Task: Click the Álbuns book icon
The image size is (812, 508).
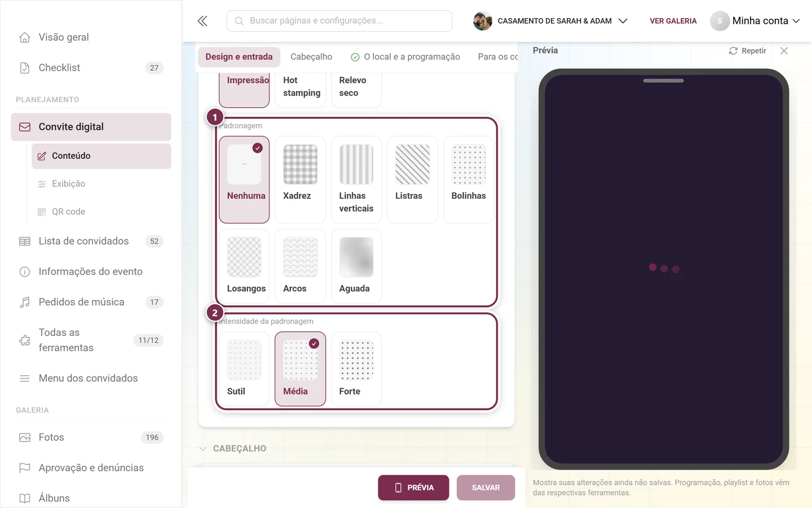Action: (x=25, y=498)
